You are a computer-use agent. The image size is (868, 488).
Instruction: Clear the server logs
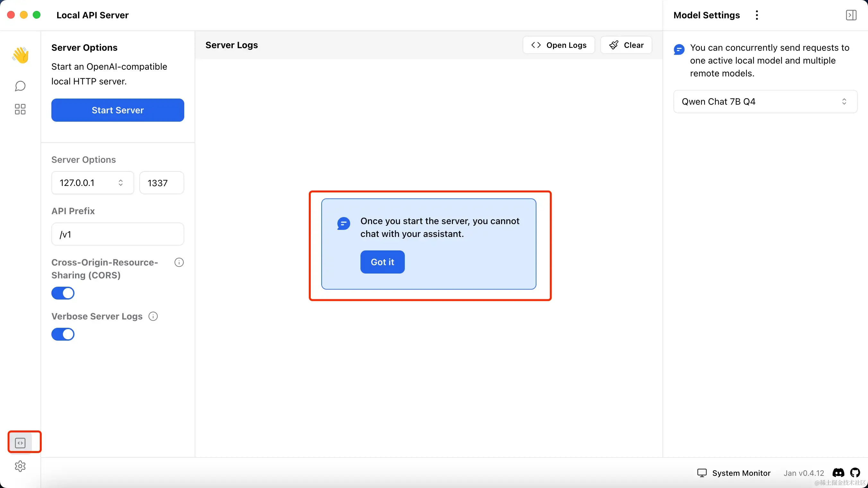point(626,45)
